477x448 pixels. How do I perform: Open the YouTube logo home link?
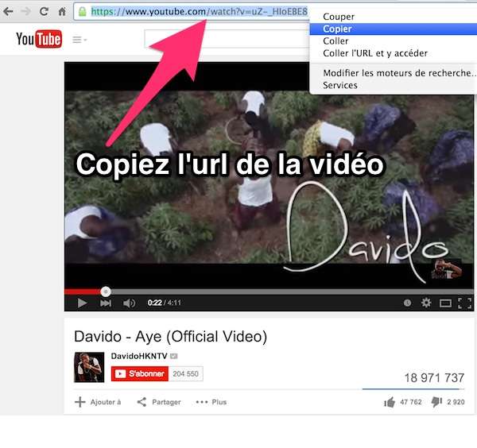[x=39, y=39]
